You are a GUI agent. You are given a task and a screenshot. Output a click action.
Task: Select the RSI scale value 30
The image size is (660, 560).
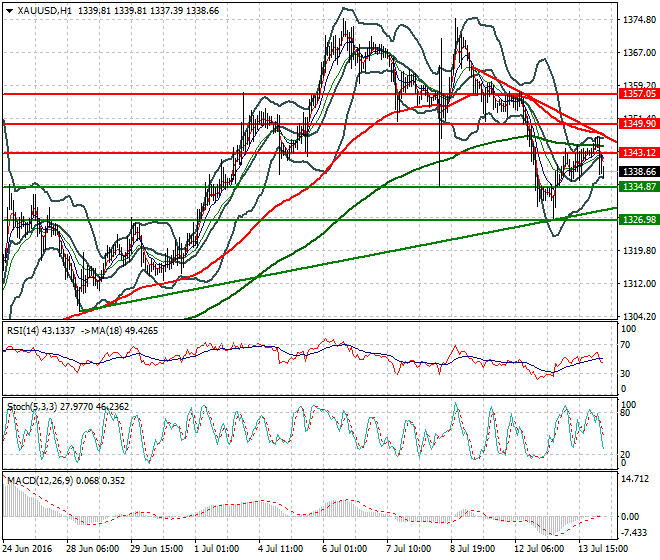625,373
